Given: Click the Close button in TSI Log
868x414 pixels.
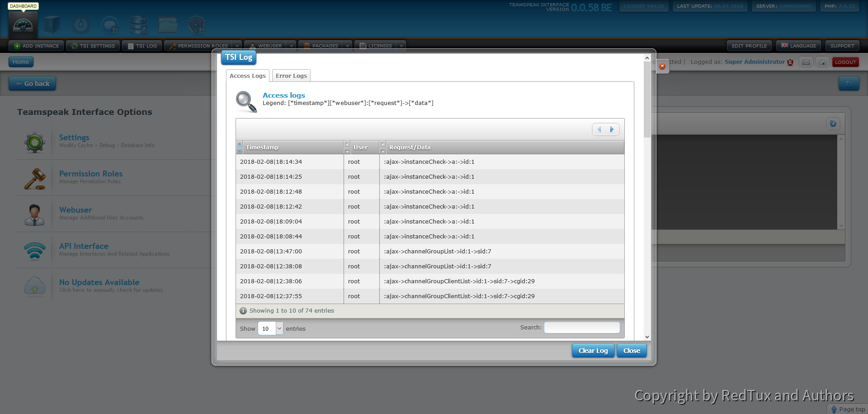Looking at the screenshot, I should click(x=632, y=351).
